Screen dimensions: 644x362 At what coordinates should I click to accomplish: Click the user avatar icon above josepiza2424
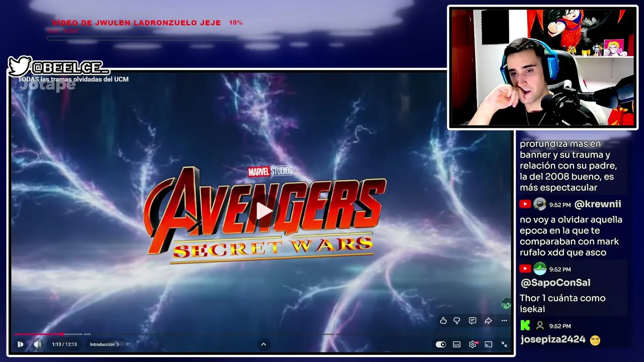tap(540, 326)
